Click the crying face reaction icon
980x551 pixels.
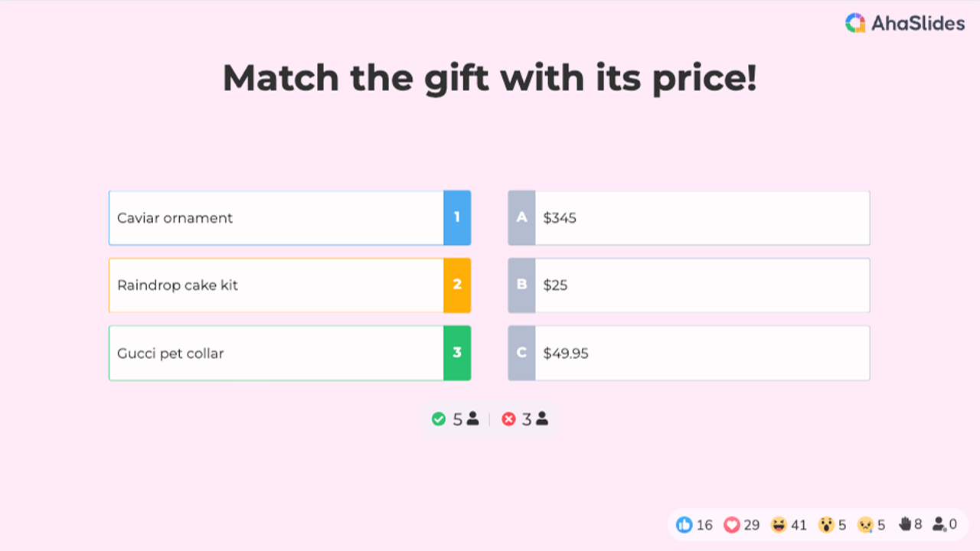[865, 525]
